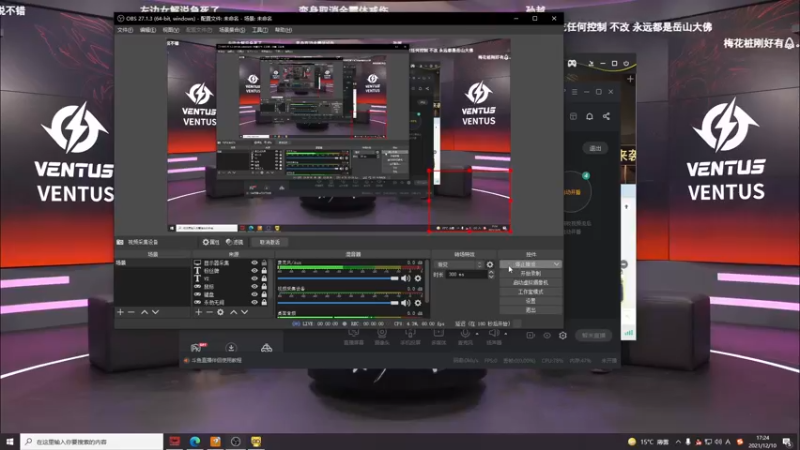The width and height of the screenshot is (800, 450).
Task: Remove the selected source with the minus icon
Action: 209,312
